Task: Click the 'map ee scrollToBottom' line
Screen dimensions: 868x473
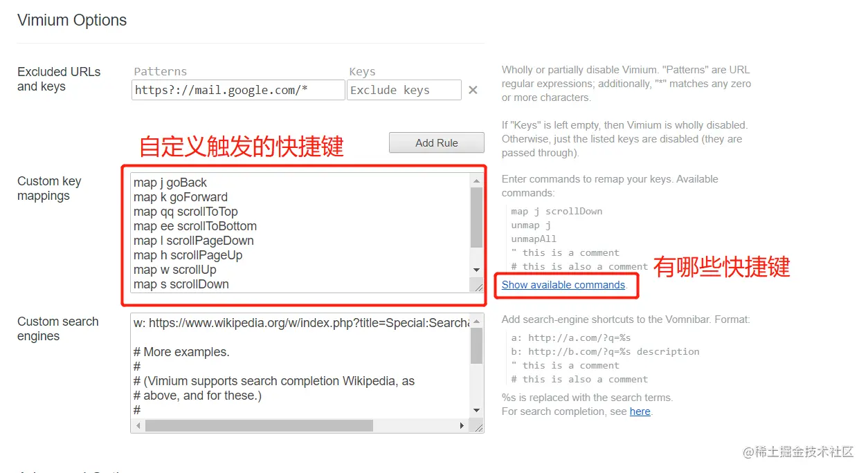Action: [195, 226]
